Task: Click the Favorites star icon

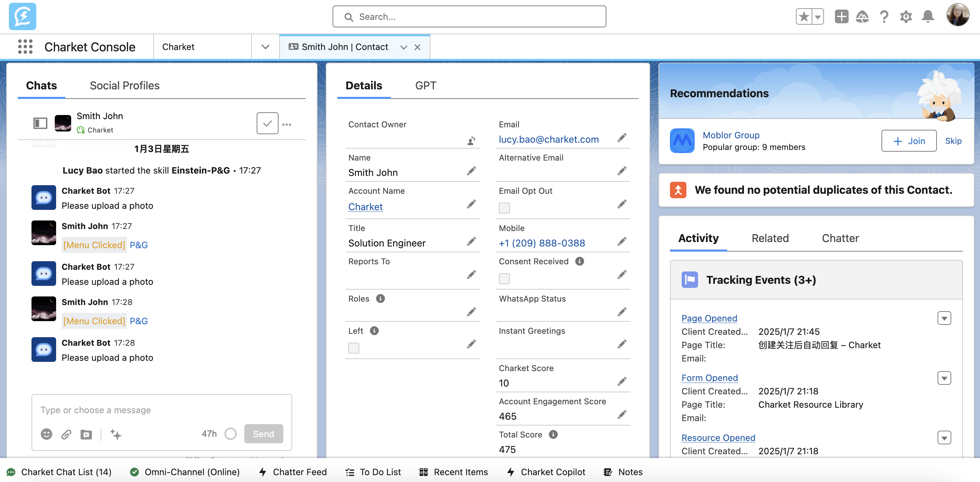Action: click(804, 16)
